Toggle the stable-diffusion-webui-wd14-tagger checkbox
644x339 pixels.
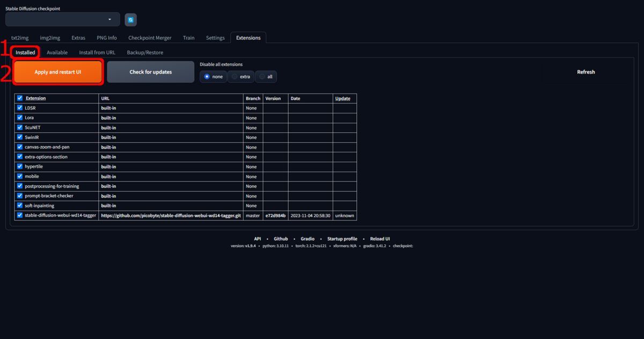tap(20, 215)
